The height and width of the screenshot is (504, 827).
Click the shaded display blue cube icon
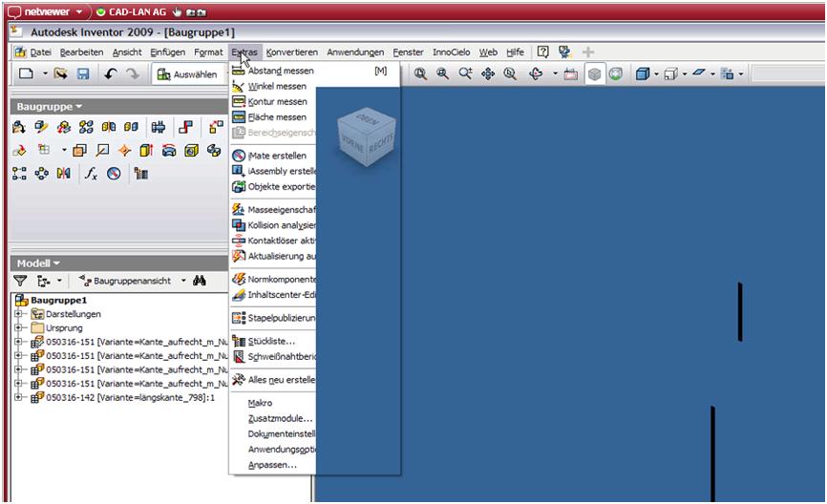point(643,73)
